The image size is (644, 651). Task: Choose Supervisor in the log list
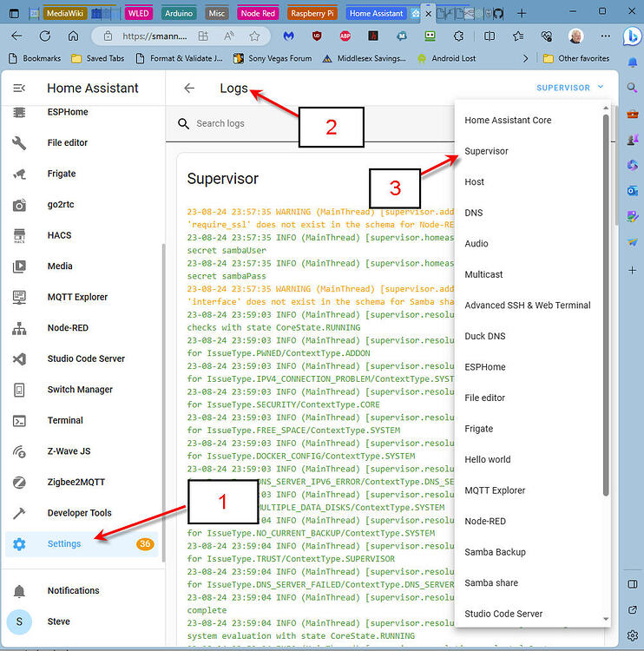point(486,151)
